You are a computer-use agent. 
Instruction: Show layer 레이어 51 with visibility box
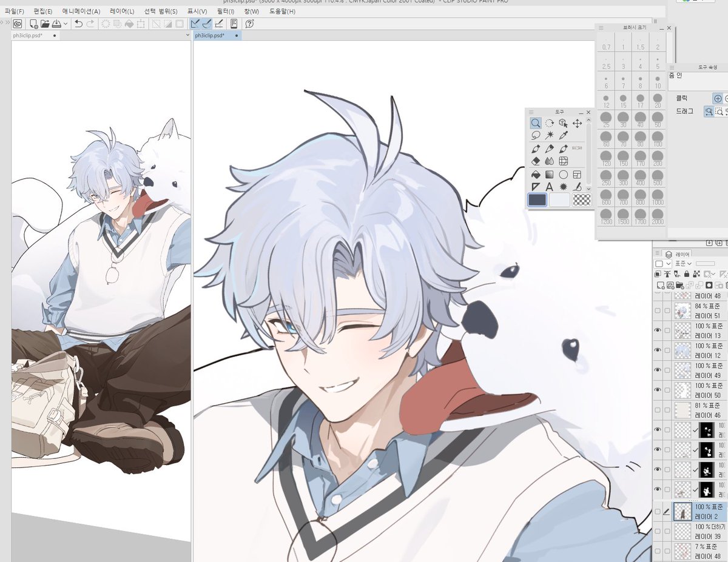(x=658, y=311)
